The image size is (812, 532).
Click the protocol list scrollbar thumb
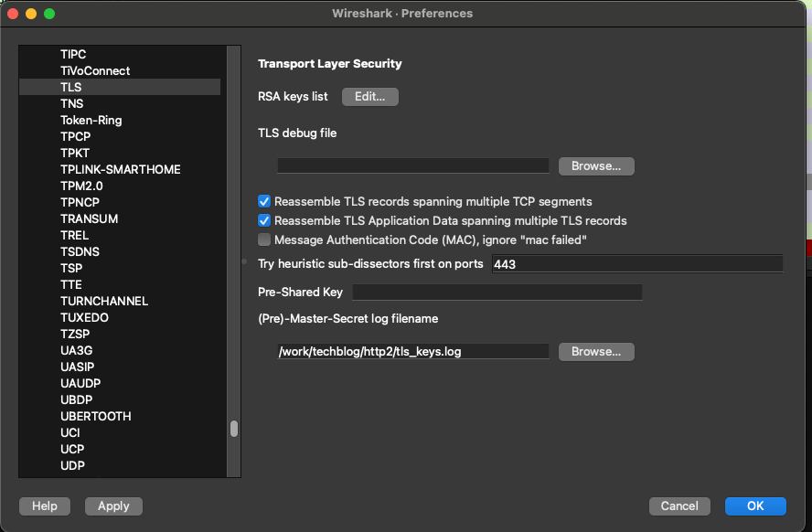tap(234, 429)
